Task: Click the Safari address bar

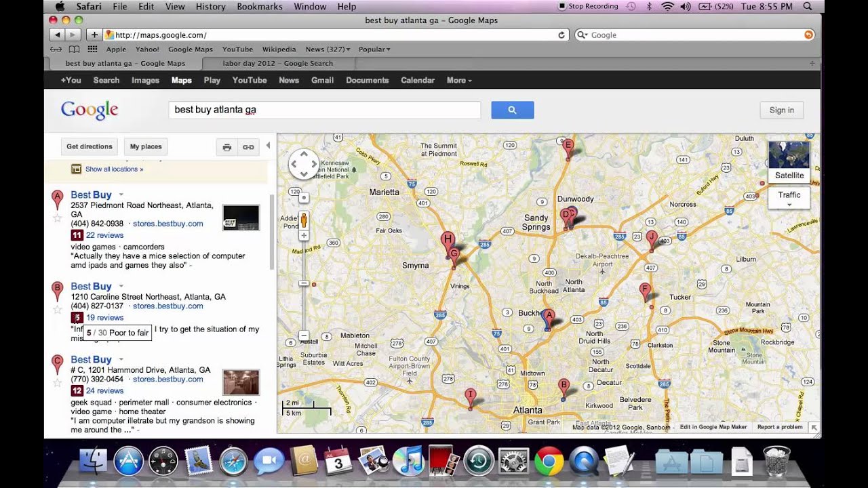Action: (x=336, y=35)
